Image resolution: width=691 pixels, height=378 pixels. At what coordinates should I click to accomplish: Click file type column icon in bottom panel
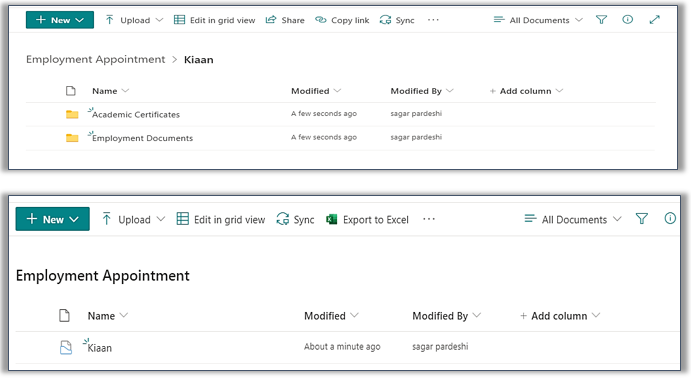point(64,316)
